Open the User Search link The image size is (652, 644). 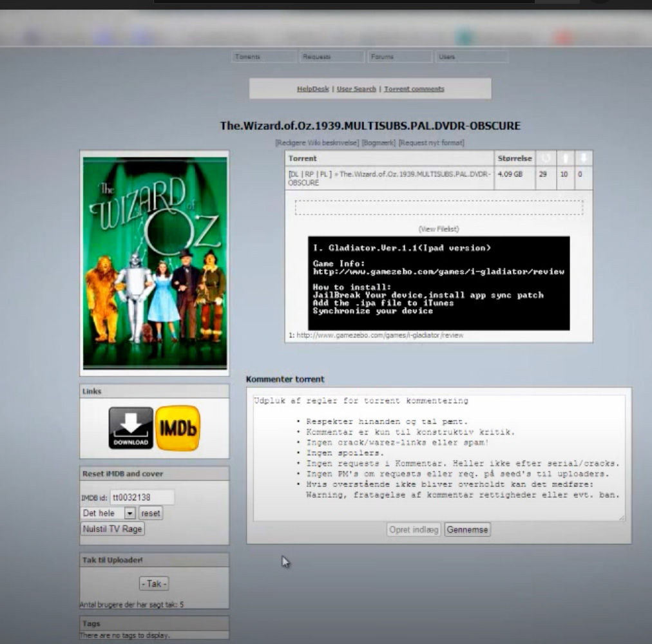pos(356,89)
